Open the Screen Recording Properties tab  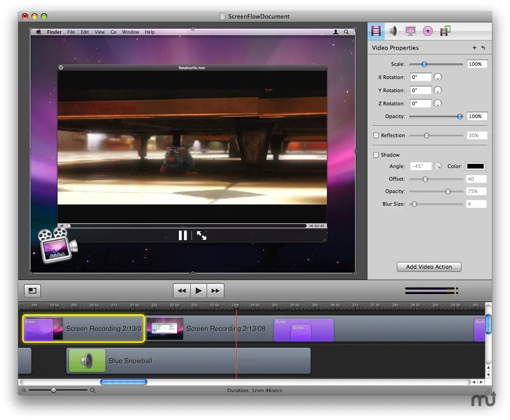pos(410,31)
